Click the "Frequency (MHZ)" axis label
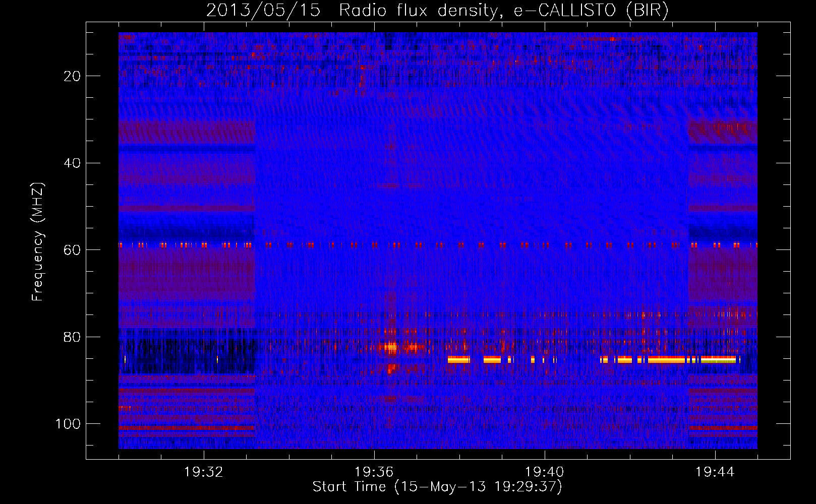816x504 pixels. pyautogui.click(x=38, y=241)
